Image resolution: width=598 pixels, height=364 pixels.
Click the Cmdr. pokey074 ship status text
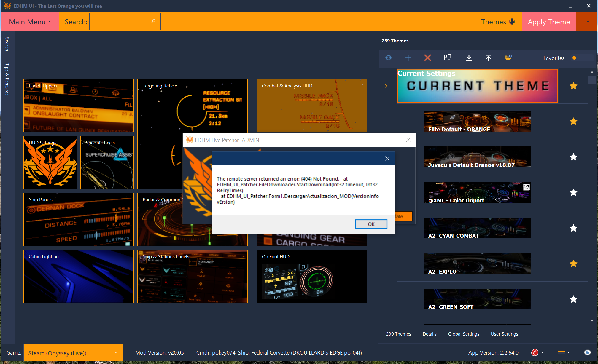click(279, 353)
